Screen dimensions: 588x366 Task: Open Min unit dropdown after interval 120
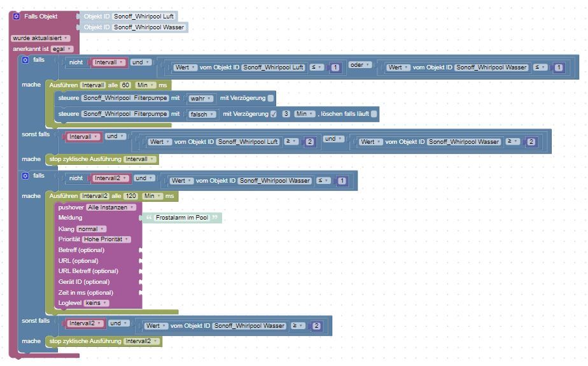point(153,196)
